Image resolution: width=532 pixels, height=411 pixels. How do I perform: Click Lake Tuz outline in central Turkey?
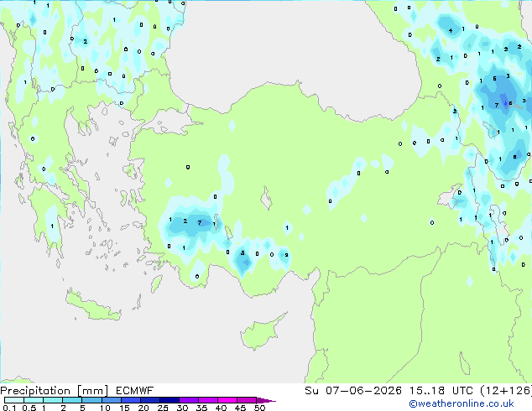(267, 198)
